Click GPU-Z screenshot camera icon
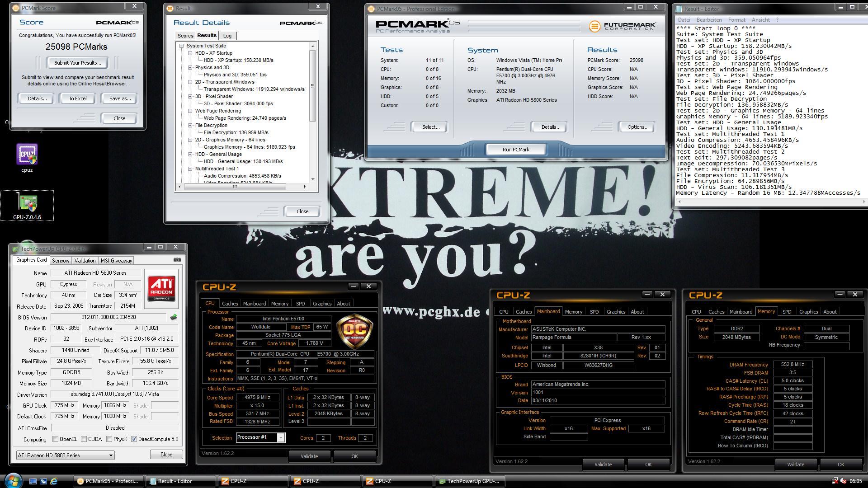This screenshot has width=868, height=488. click(177, 260)
